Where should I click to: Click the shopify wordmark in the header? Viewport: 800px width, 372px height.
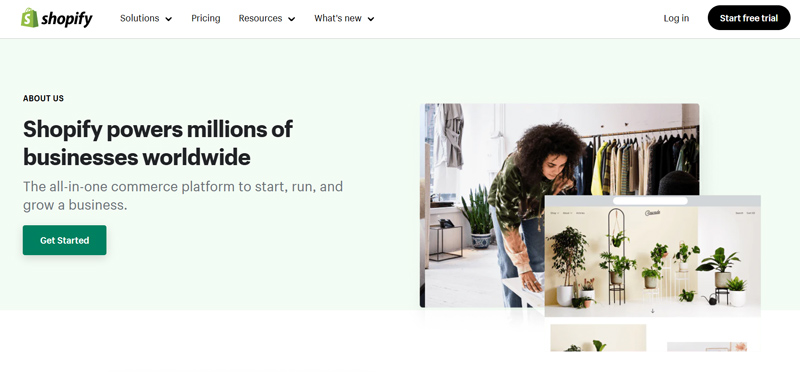[x=67, y=19]
